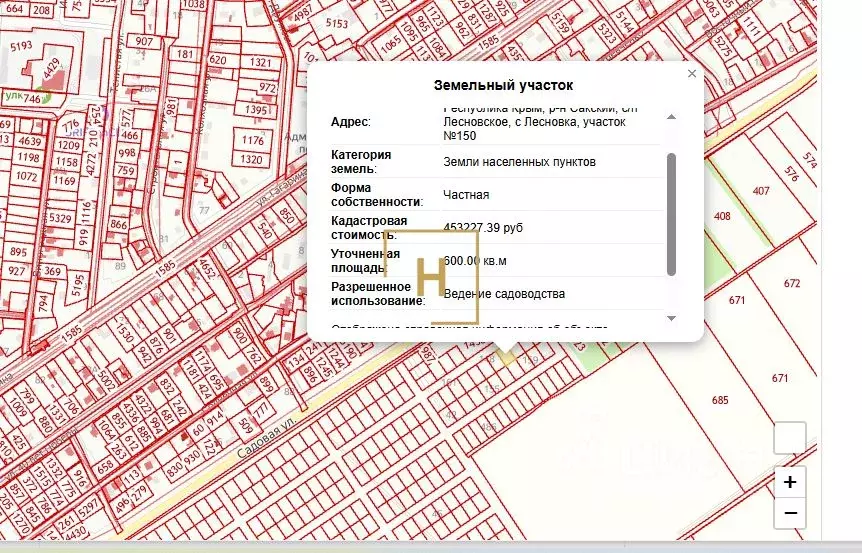The width and height of the screenshot is (862, 553).
Task: Click map parcel labeled 1395
Action: pyautogui.click(x=256, y=109)
